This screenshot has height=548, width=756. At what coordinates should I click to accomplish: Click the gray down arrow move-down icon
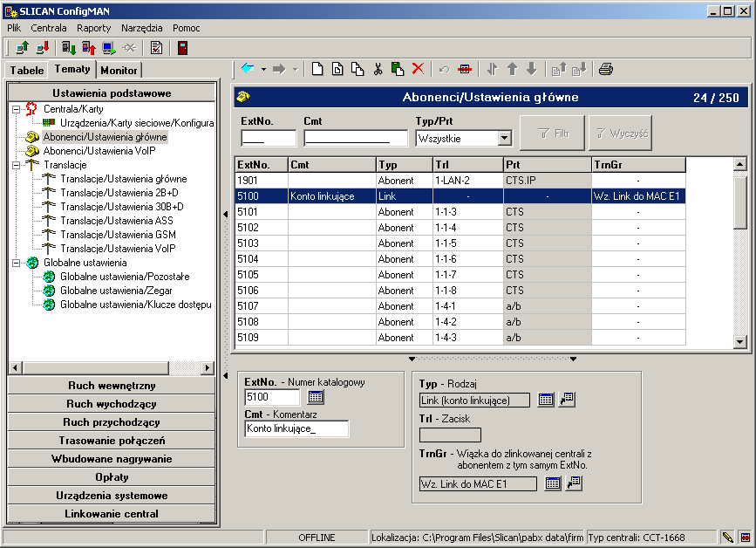(x=531, y=69)
